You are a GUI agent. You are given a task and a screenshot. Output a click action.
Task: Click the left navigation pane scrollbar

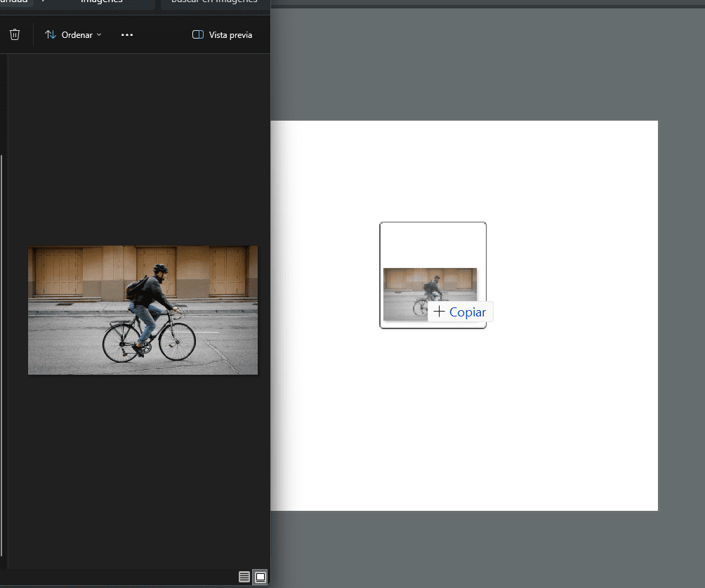click(2, 351)
